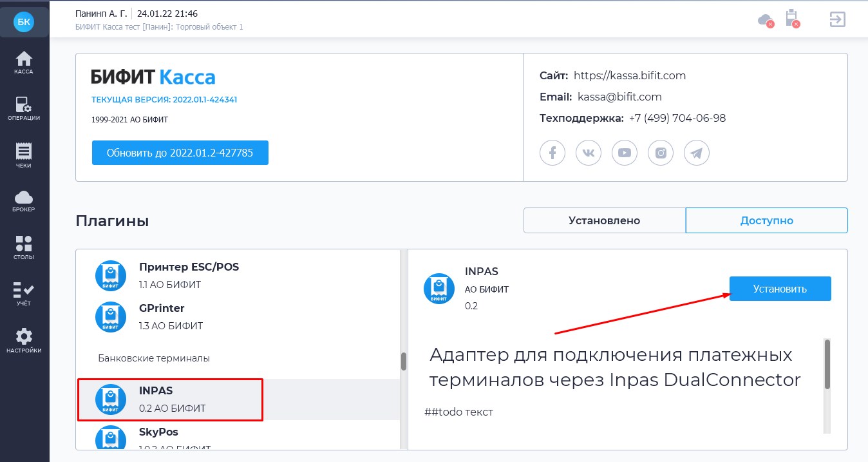This screenshot has height=462, width=868.
Task: Click the plugin list scrollbar thumb
Action: 404,361
